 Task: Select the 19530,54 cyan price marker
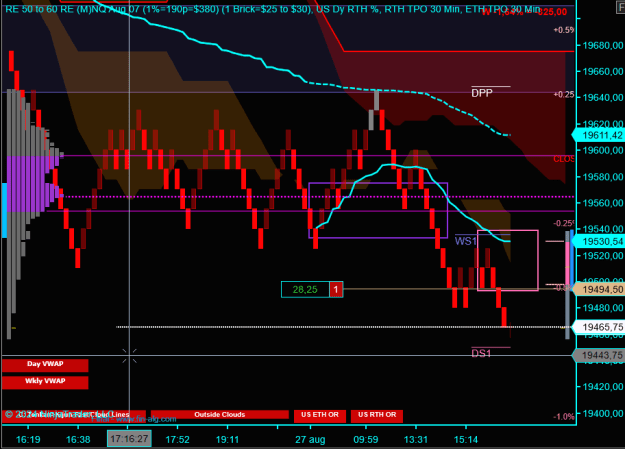point(599,242)
